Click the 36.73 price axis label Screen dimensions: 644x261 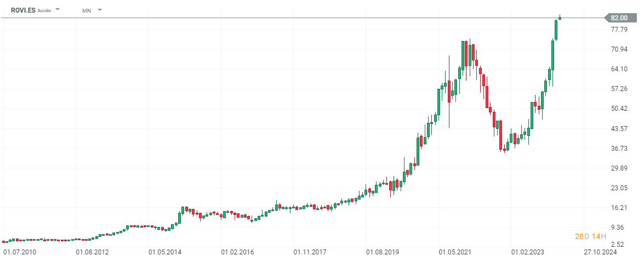point(619,149)
